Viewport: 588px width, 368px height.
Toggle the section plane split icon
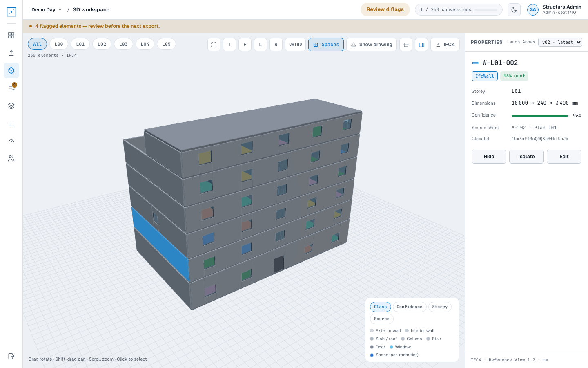(406, 45)
